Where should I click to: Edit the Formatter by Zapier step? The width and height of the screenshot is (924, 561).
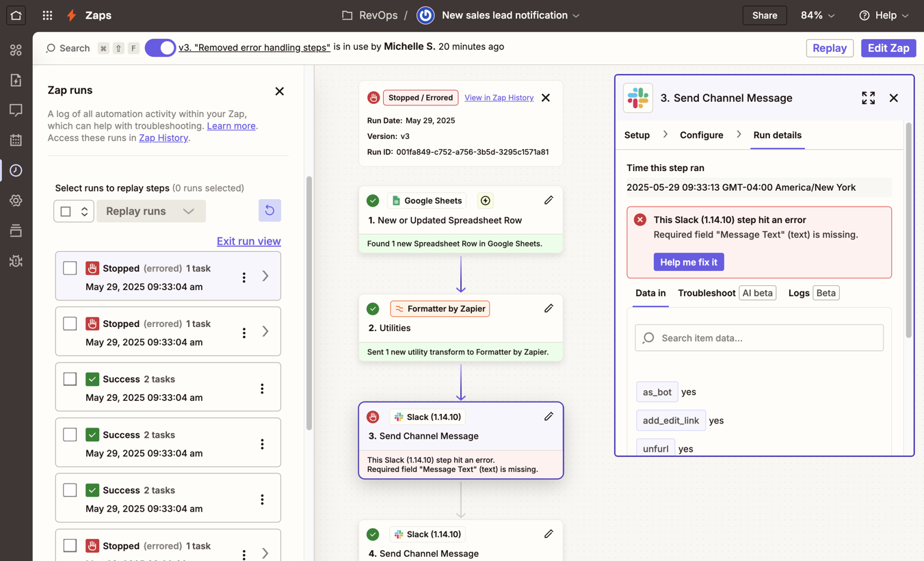click(549, 309)
